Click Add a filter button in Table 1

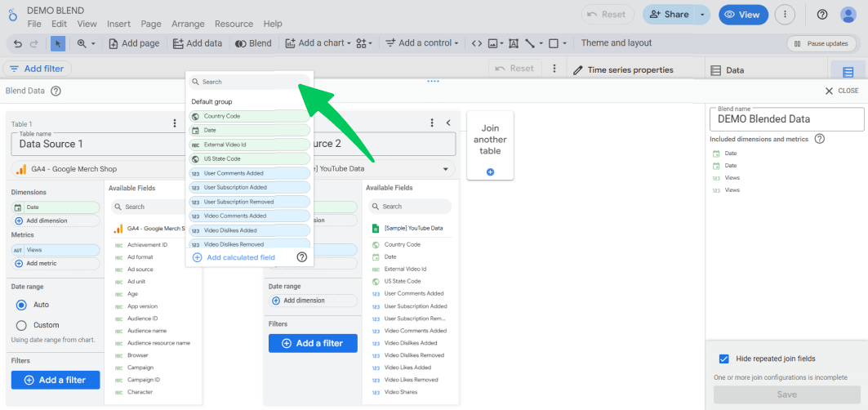click(55, 380)
